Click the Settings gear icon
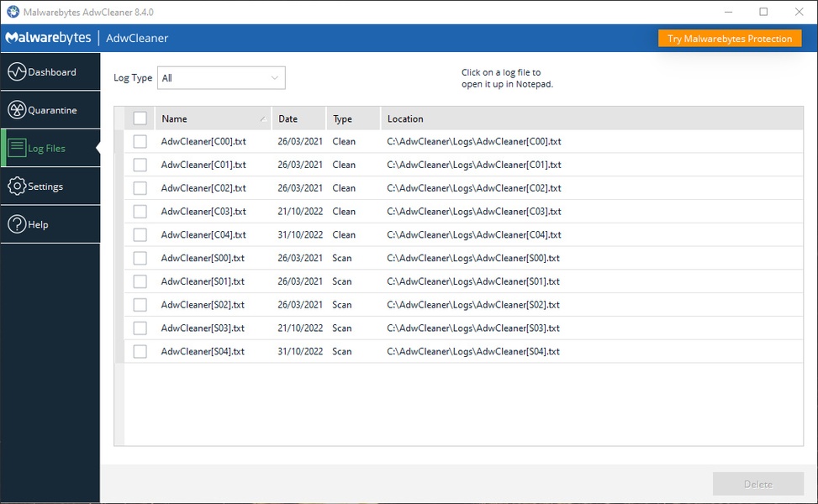818x504 pixels. (x=17, y=186)
